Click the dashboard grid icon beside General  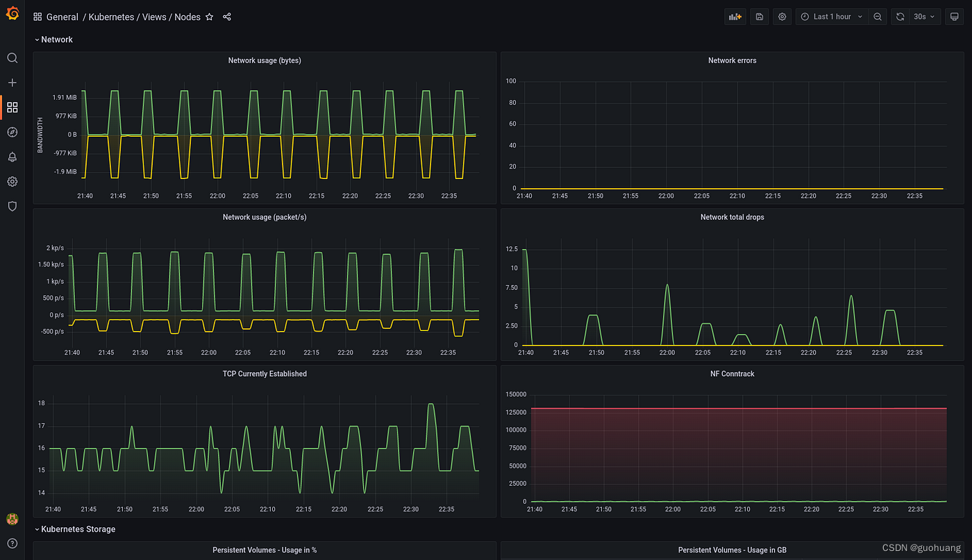click(x=37, y=17)
